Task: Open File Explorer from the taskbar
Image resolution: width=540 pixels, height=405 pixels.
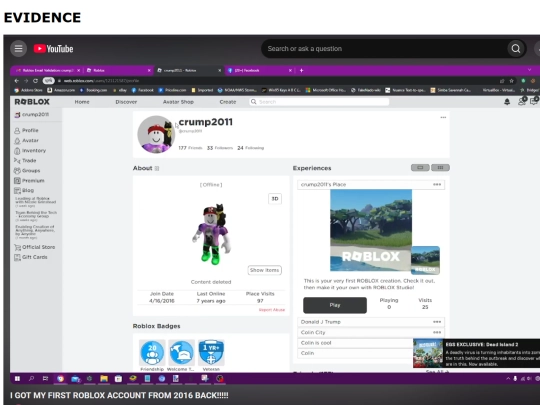Action: pos(104,379)
